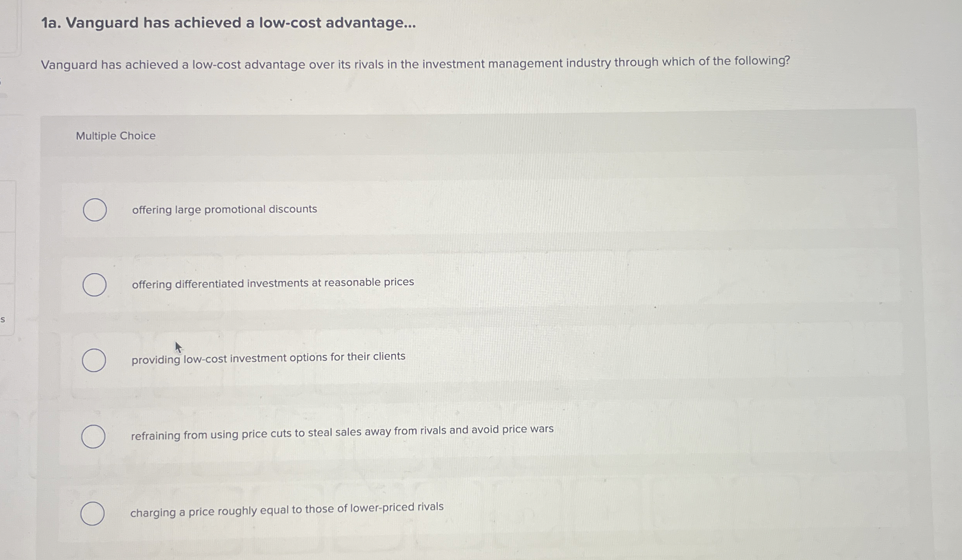Click the second answer option row
This screenshot has height=560, width=962.
tap(467, 284)
